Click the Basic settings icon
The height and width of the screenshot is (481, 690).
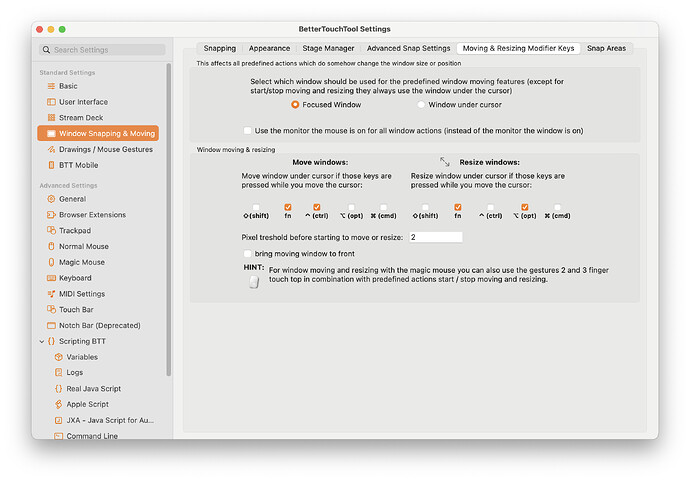coord(51,86)
